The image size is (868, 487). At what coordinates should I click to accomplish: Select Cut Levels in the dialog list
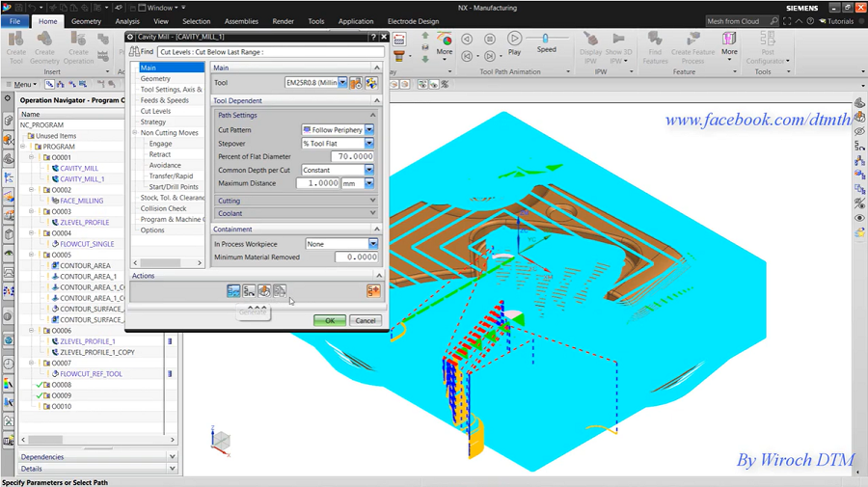click(155, 111)
